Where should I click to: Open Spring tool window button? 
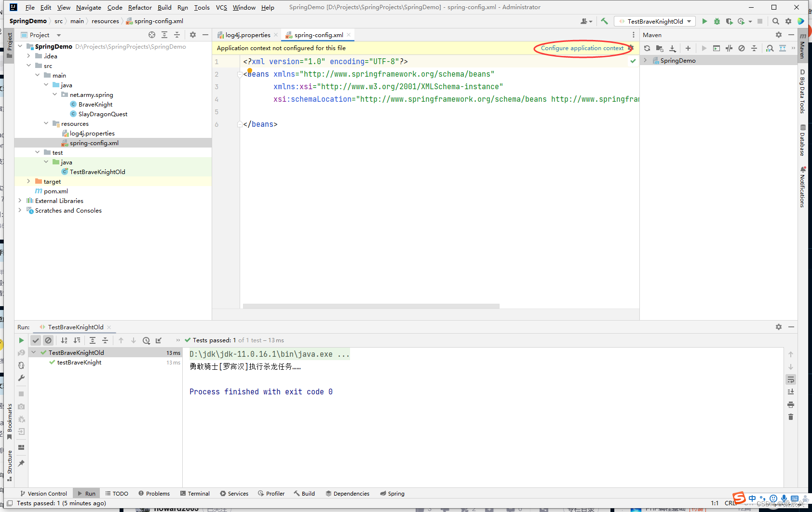[x=392, y=493]
